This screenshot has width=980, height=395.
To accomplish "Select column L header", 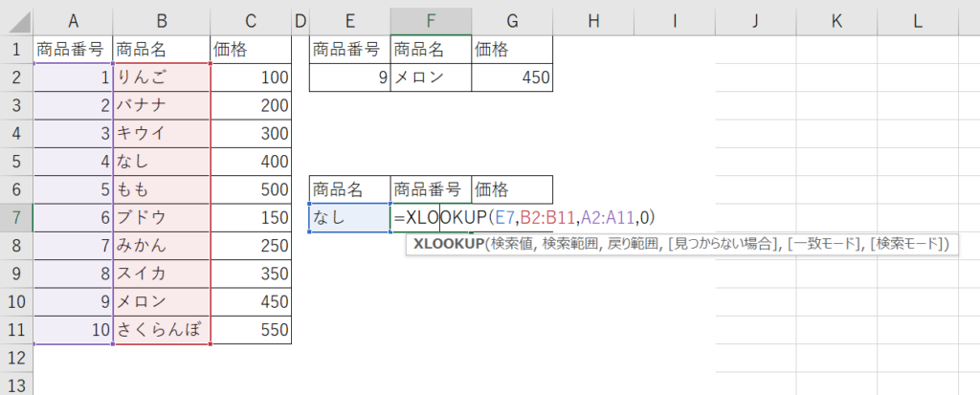I will (x=917, y=20).
